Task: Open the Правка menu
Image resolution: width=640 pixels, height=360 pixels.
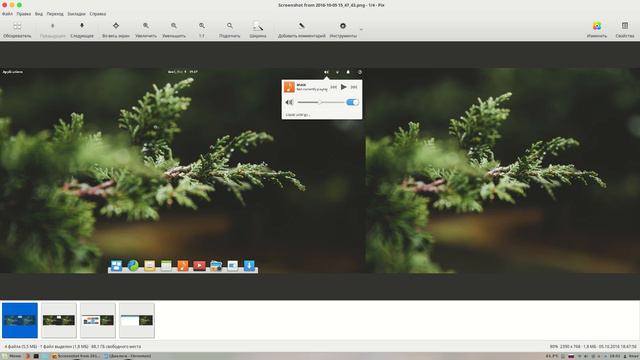Action: coord(24,14)
